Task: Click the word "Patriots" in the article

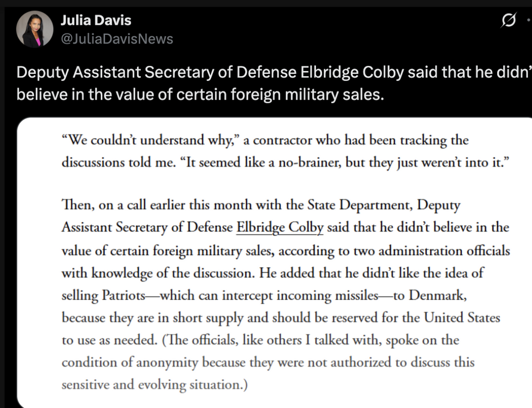Action: (x=124, y=295)
